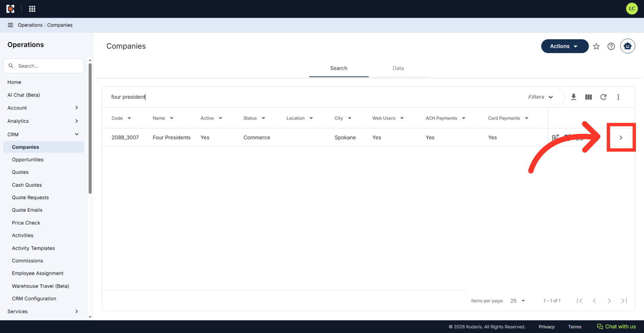Image resolution: width=644 pixels, height=333 pixels.
Task: Download the companies table export
Action: pos(574,97)
